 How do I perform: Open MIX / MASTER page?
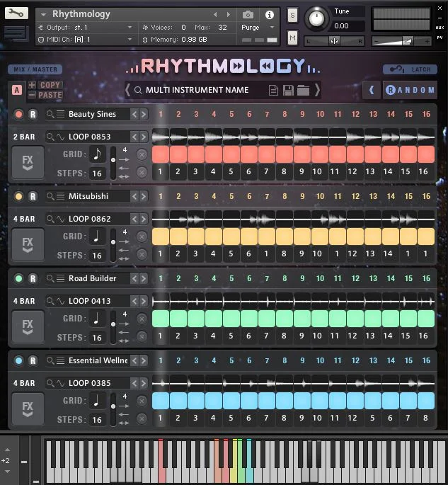point(35,69)
